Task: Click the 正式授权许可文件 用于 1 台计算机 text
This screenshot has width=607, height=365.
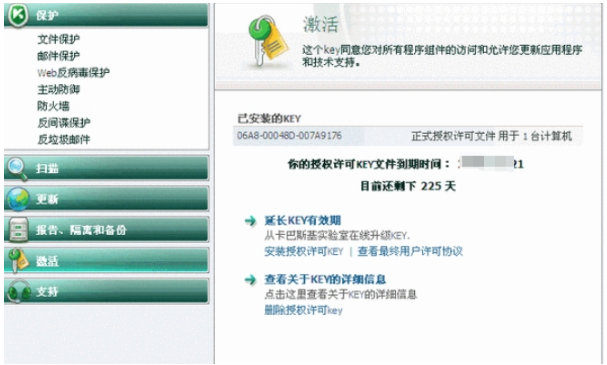Action: [x=491, y=136]
